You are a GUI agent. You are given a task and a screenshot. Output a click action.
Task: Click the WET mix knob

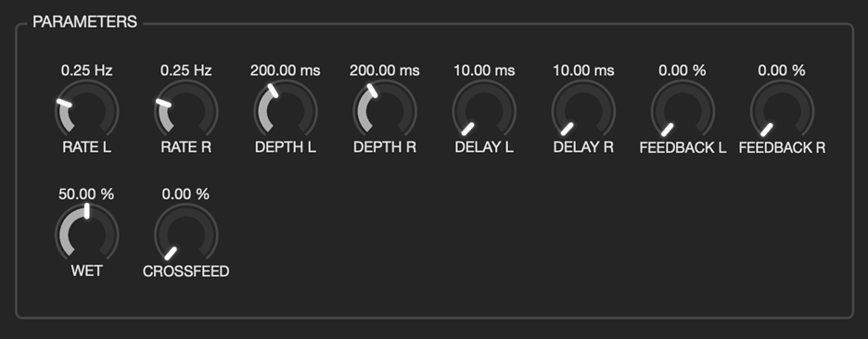(x=87, y=234)
